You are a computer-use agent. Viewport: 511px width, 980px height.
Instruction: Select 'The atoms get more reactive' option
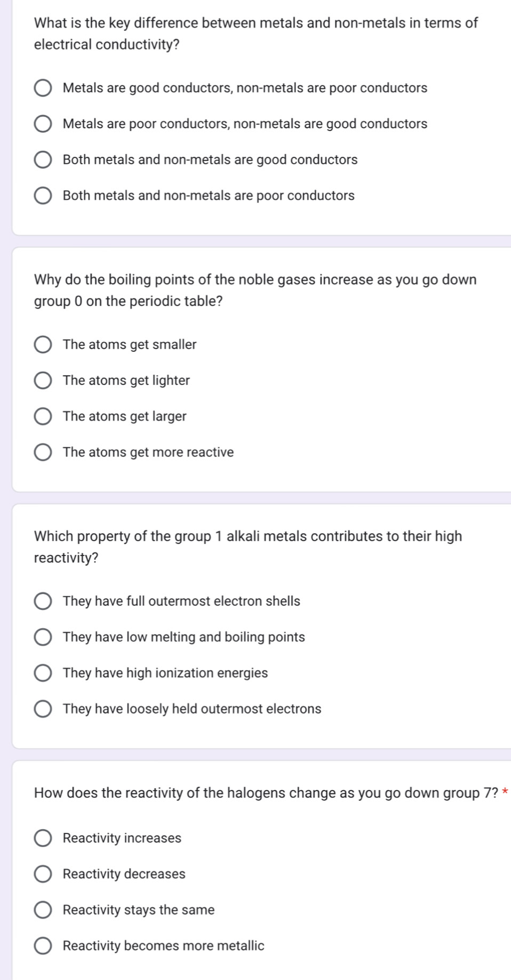click(43, 453)
